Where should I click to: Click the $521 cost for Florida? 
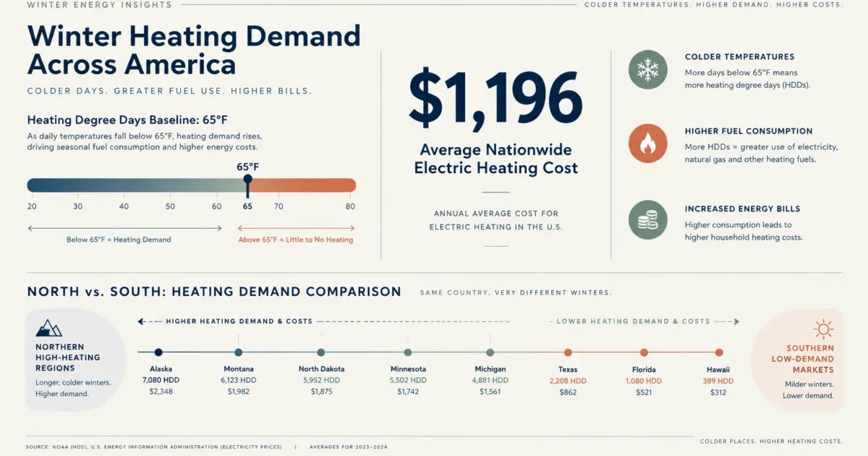pos(644,392)
